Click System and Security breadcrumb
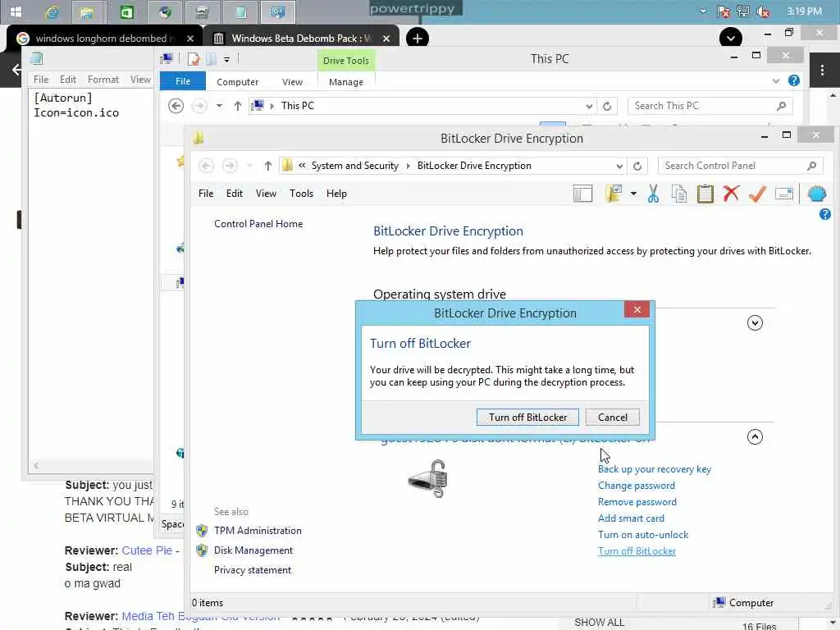 coord(354,166)
